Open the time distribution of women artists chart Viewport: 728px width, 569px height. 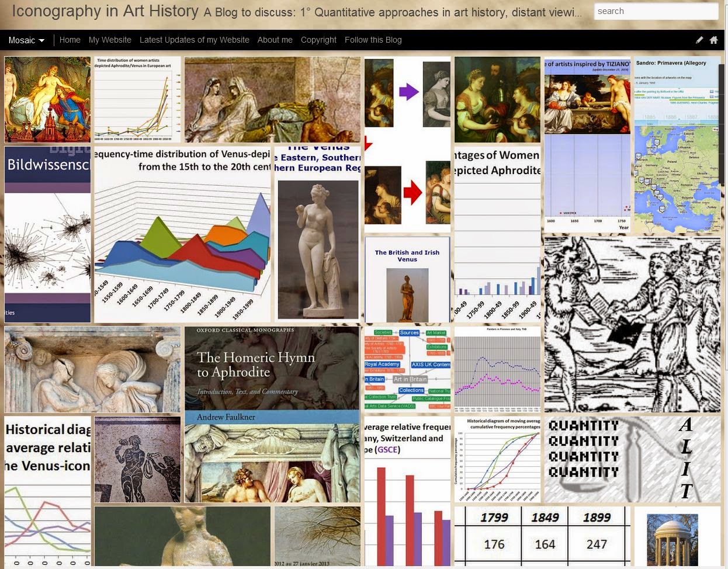137,99
